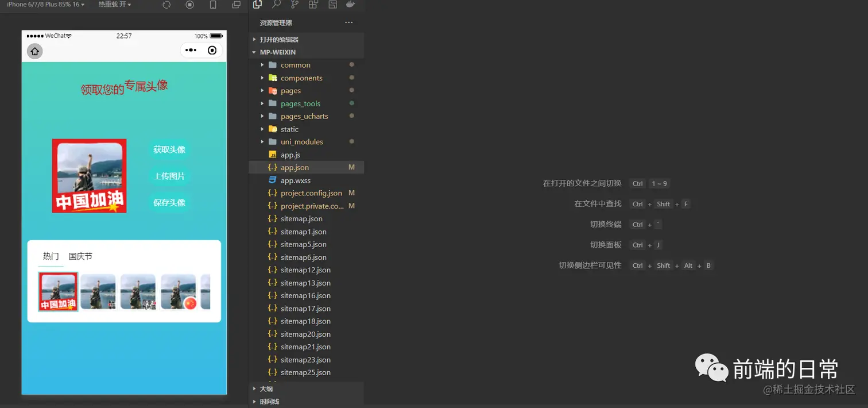Open the sitemap23.json file
Image resolution: width=868 pixels, height=408 pixels.
pos(307,360)
